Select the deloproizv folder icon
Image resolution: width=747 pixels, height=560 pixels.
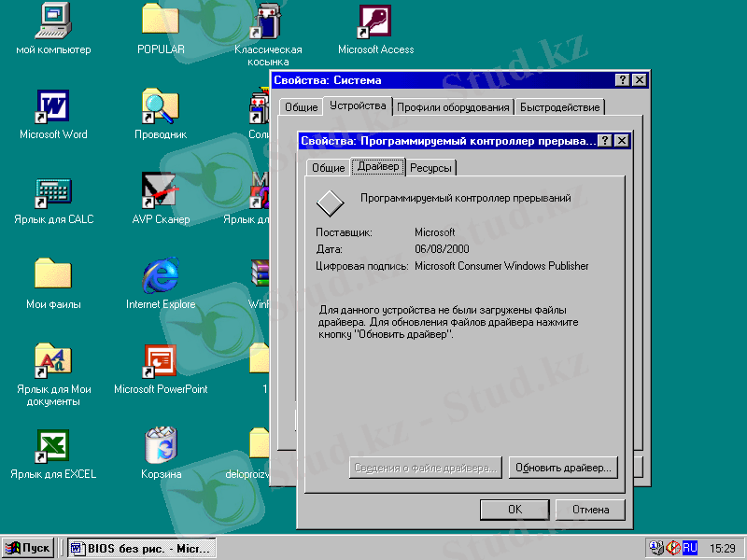coord(260,442)
